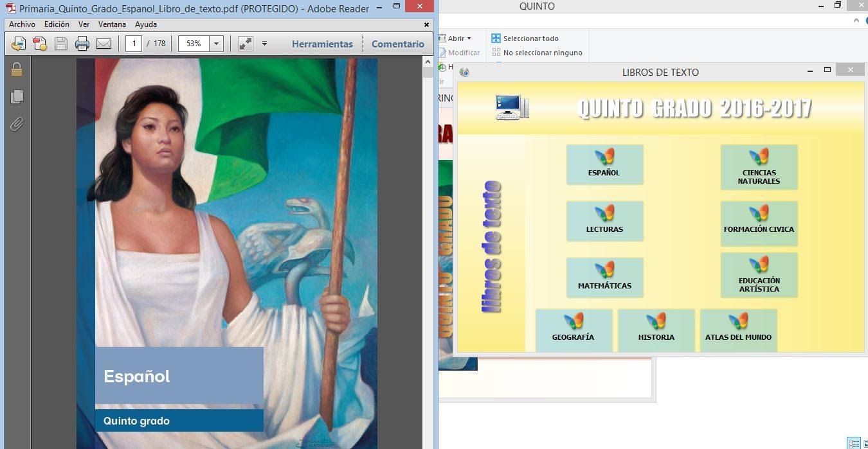Minimize the Adobe Reader window
Viewport: 868px width, 449px height.
(379, 8)
